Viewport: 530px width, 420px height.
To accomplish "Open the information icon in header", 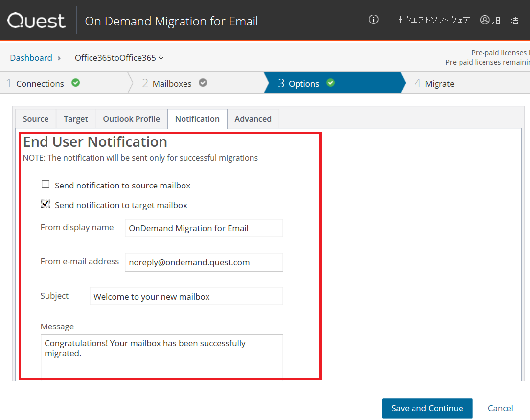I will [373, 20].
